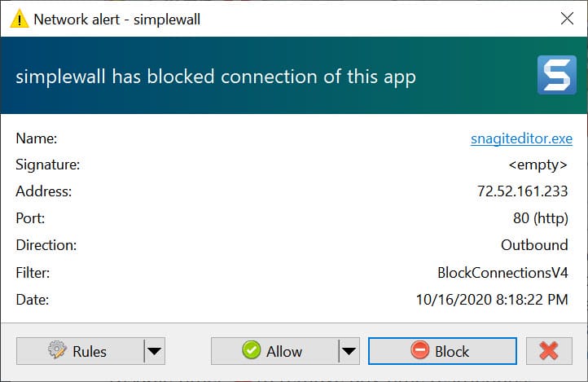Allow the connection for this app
Viewport: 588px width, 382px height.
[x=275, y=351]
